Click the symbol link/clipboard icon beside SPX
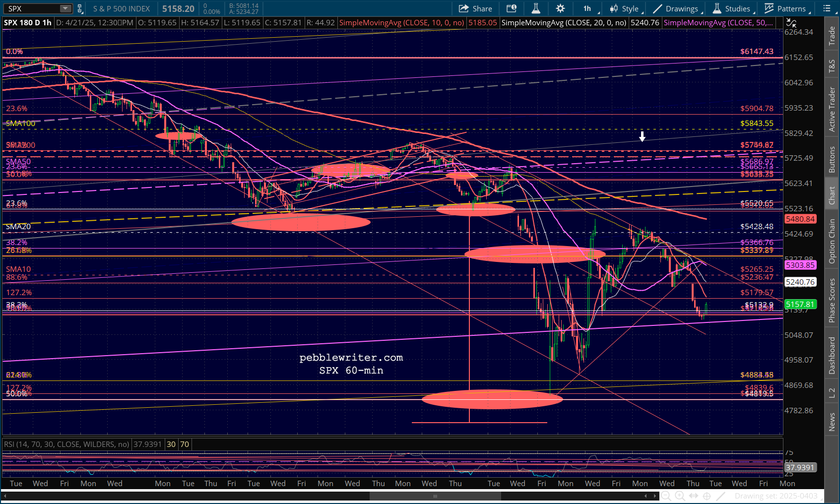This screenshot has width=840, height=504. point(79,8)
